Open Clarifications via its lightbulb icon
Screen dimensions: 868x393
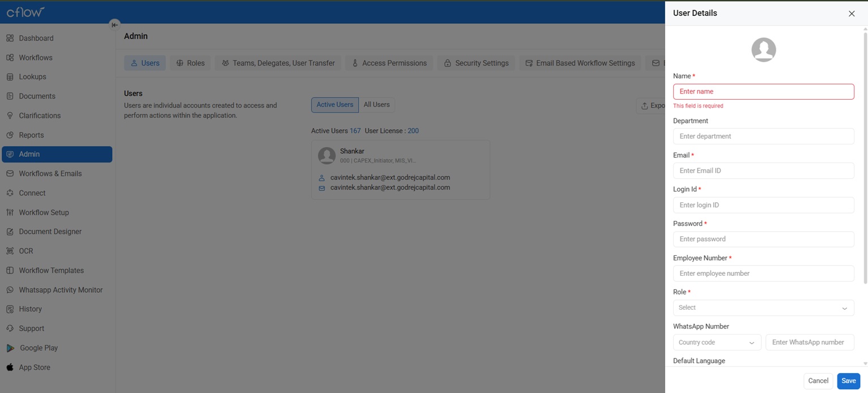[x=10, y=116]
